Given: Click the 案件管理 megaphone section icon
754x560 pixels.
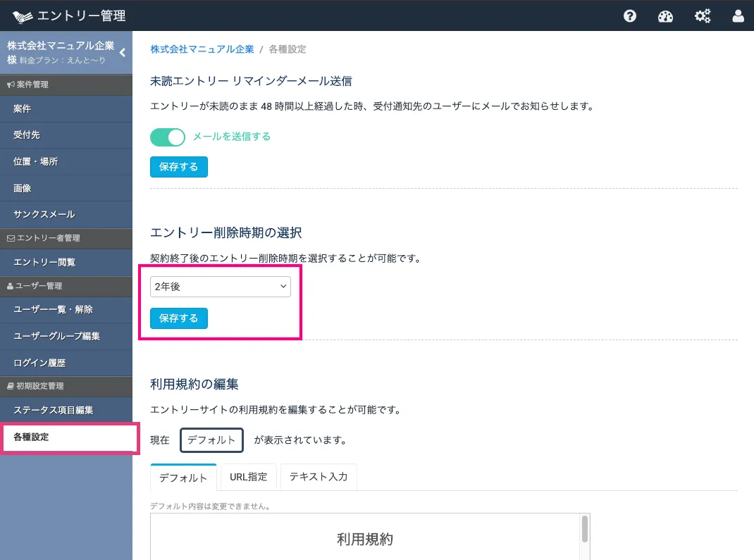Looking at the screenshot, I should (x=13, y=84).
